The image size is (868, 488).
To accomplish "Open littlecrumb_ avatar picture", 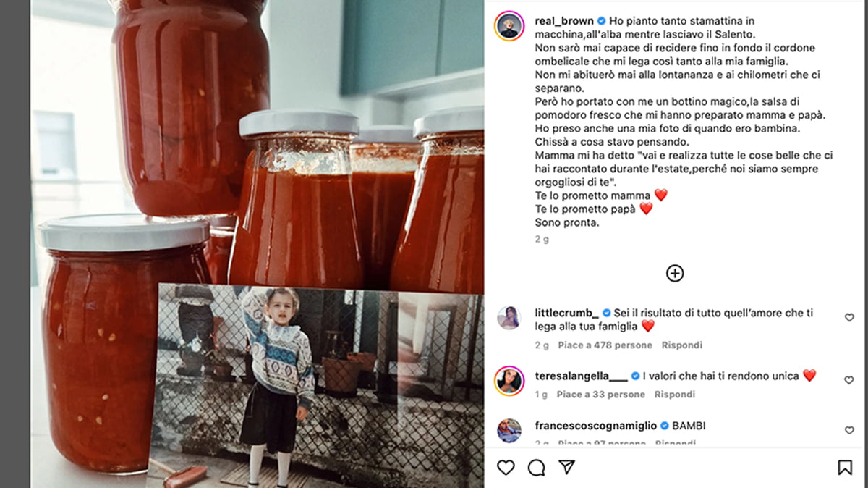I will click(x=509, y=318).
